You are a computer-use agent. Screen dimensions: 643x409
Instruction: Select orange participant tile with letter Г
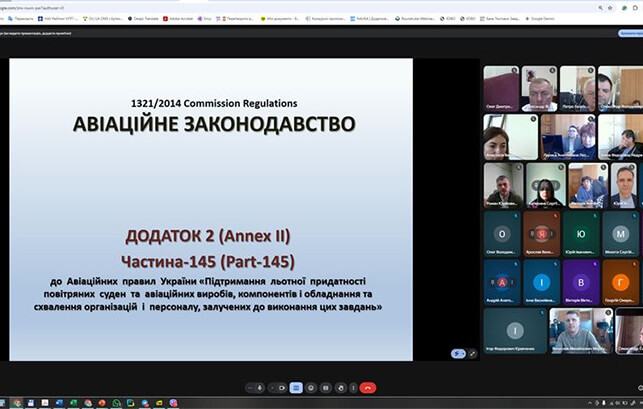pyautogui.click(x=621, y=282)
